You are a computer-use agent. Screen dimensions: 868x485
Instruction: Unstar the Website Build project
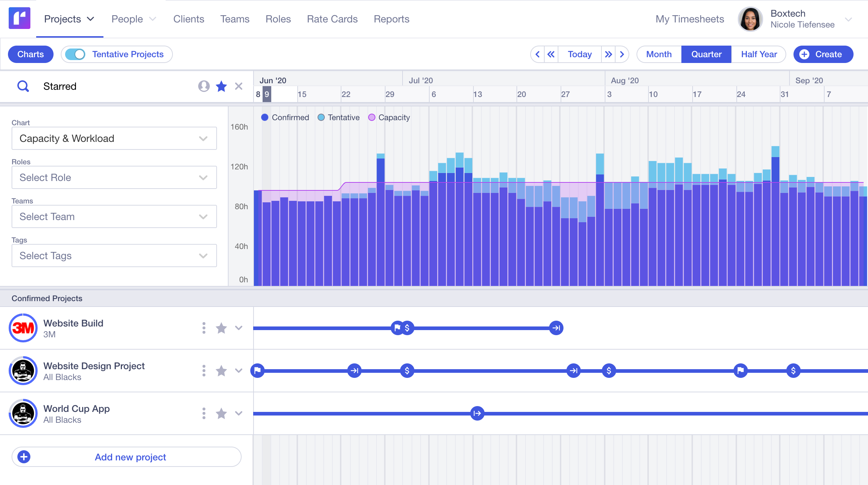click(x=221, y=328)
